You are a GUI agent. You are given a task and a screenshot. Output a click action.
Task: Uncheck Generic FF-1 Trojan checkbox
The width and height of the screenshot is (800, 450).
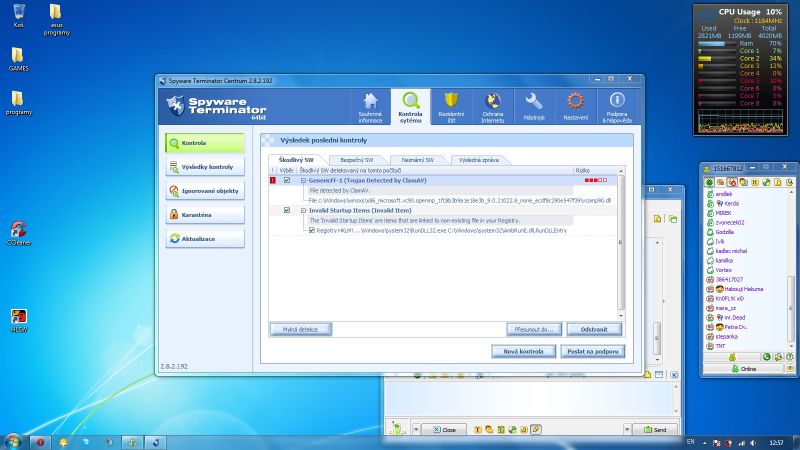click(287, 180)
